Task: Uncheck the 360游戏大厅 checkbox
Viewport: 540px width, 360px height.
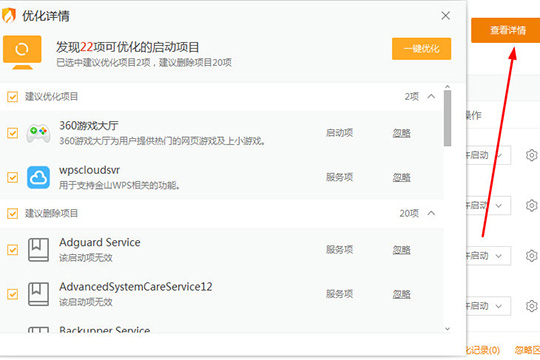Action: pos(12,133)
